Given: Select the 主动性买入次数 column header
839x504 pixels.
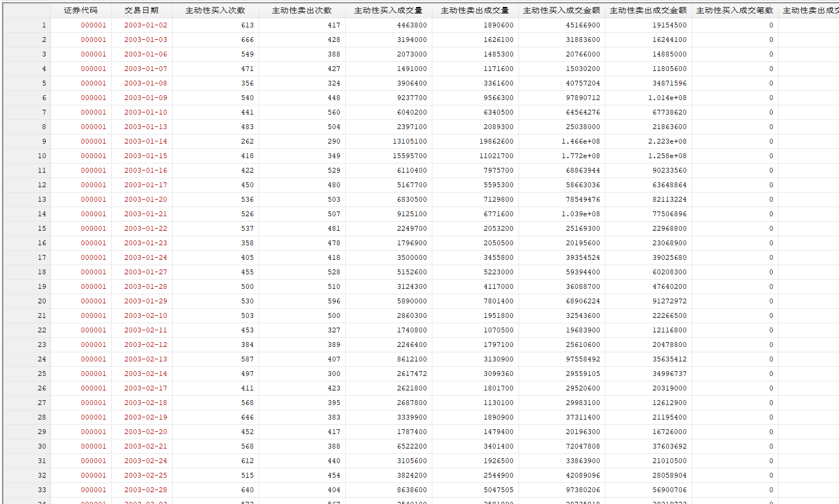Looking at the screenshot, I should click(x=215, y=10).
